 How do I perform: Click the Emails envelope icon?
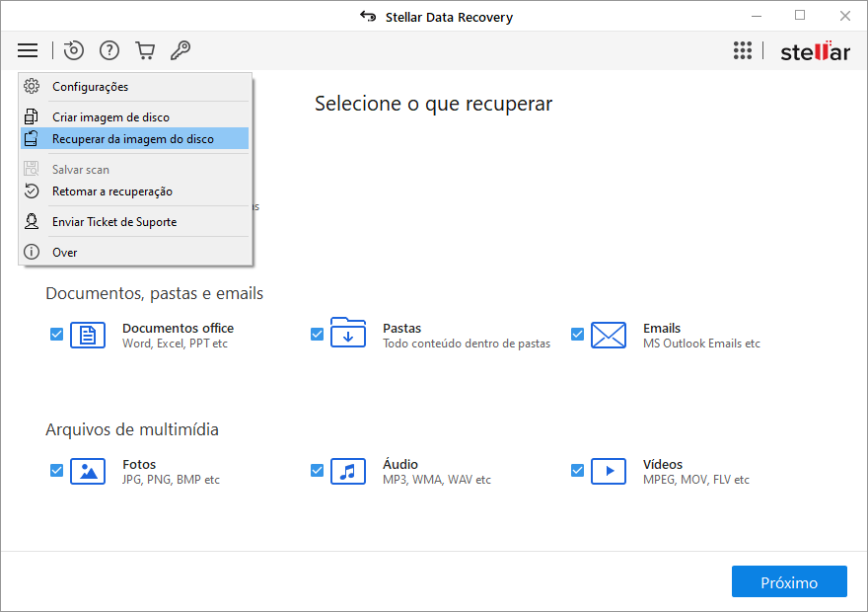click(608, 336)
